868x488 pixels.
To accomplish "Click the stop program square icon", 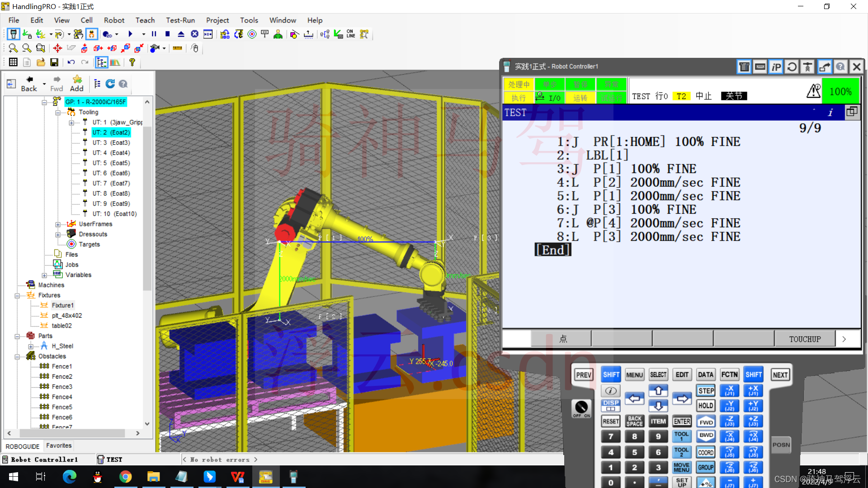I will pyautogui.click(x=167, y=34).
